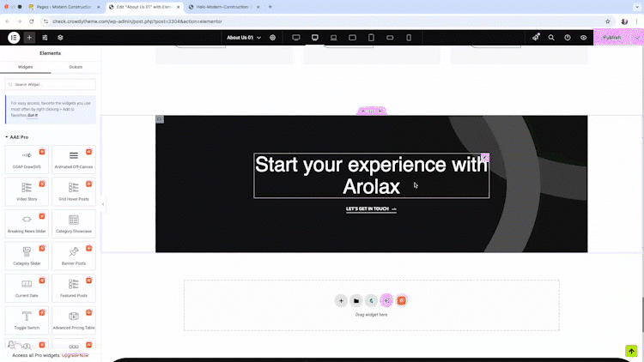Screen dimensions: 644x362
Task: Open What's New megaphone icon
Action: click(x=536, y=38)
